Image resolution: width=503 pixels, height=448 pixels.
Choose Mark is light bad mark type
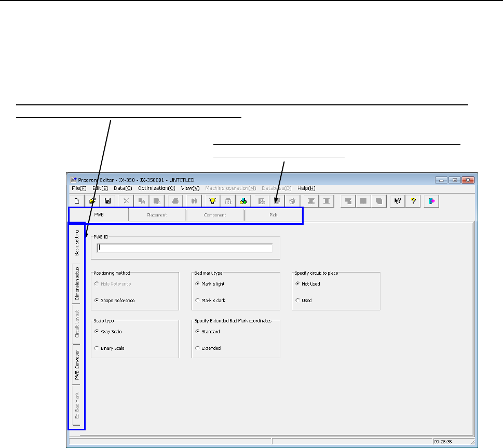pyautogui.click(x=210, y=284)
